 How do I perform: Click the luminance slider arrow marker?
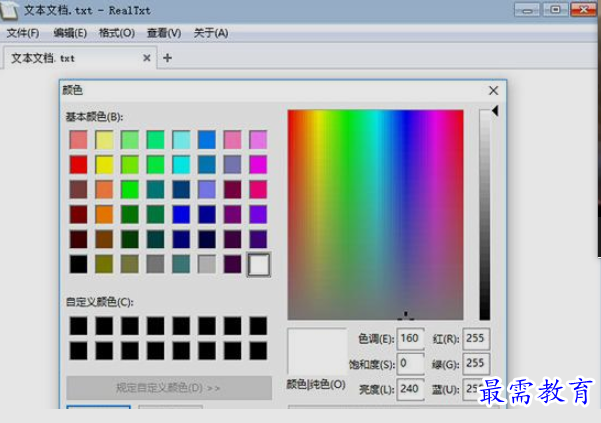(x=495, y=111)
